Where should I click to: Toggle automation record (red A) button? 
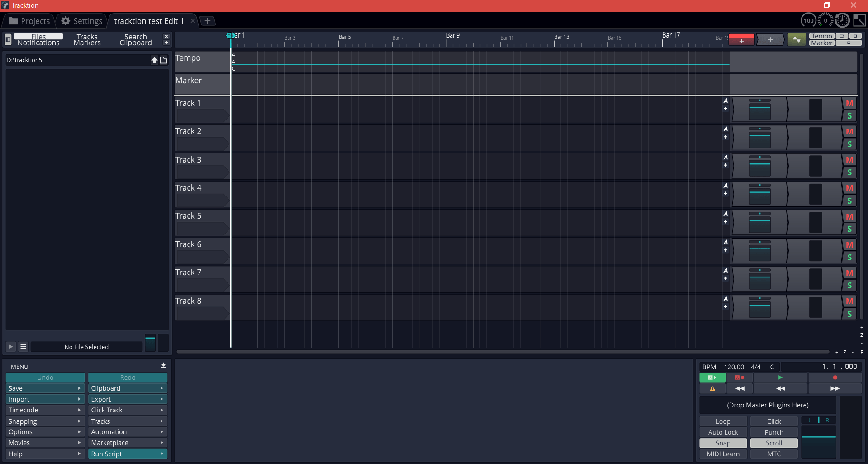click(740, 378)
